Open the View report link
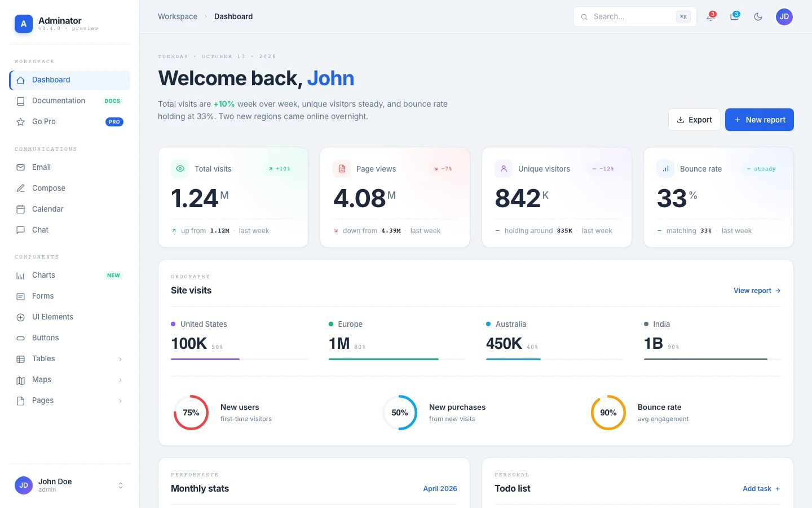Screen dimensions: 812x508 tap(757, 291)
